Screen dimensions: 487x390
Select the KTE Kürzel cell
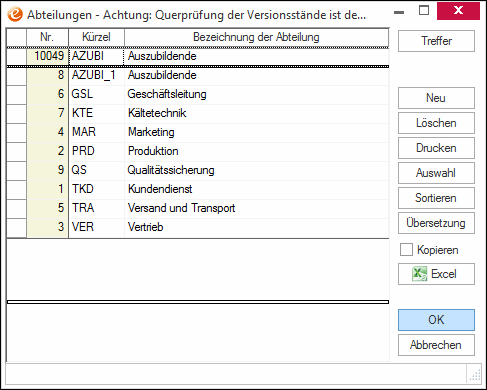coord(96,113)
